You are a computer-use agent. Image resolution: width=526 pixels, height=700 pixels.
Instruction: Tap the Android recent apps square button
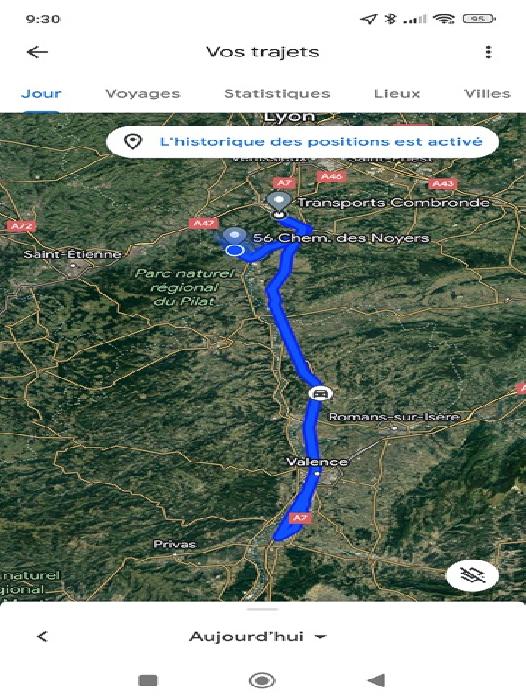[x=148, y=680]
